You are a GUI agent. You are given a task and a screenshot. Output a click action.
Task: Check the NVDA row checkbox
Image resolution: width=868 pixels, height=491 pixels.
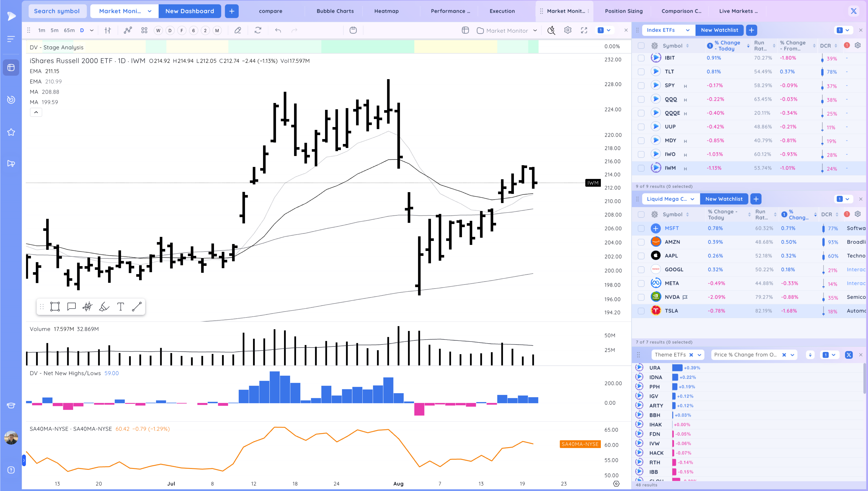(x=641, y=297)
